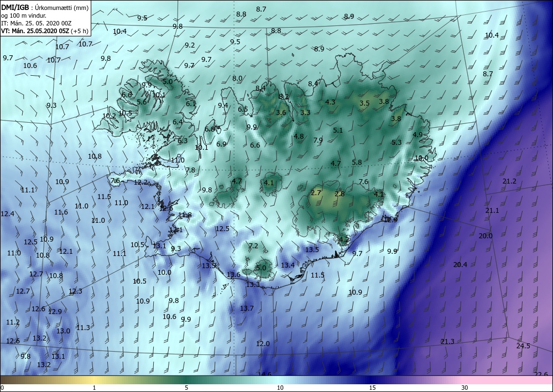Select the map value 21.1
553x392 pixels.
492,211
